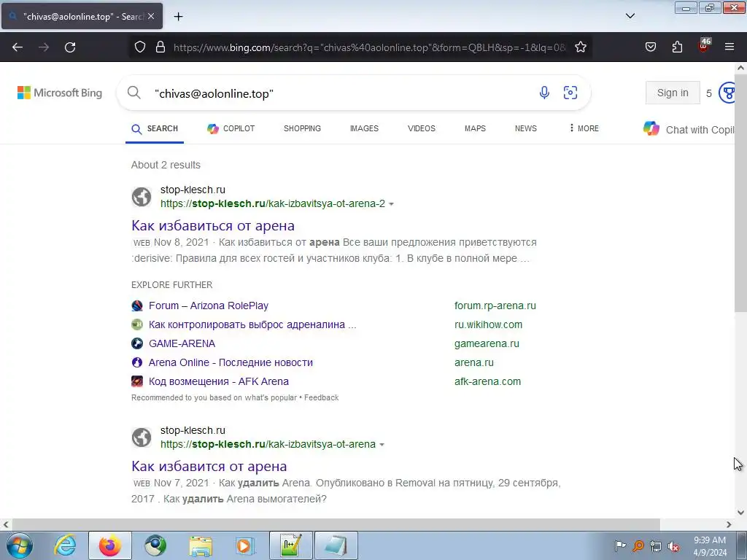Close the chivas@aolonline.top search tab
This screenshot has width=747, height=560.
[151, 16]
